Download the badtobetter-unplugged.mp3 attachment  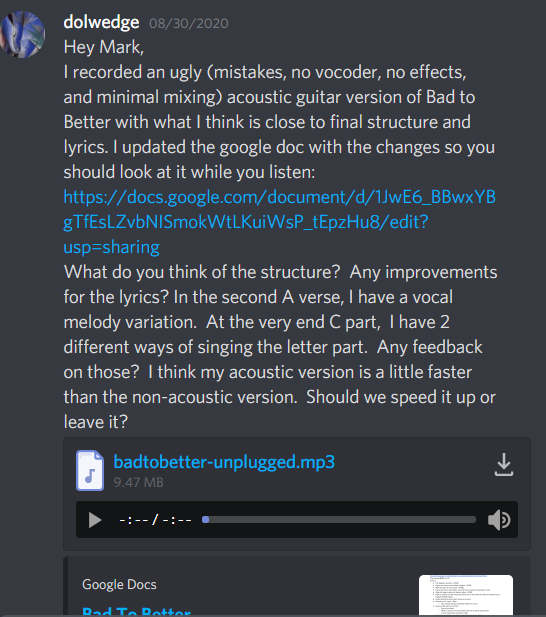[504, 465]
